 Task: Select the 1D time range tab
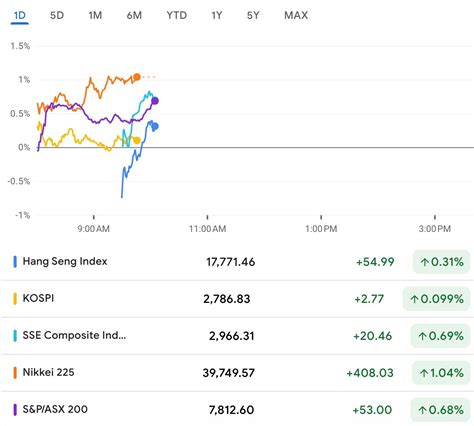point(20,16)
